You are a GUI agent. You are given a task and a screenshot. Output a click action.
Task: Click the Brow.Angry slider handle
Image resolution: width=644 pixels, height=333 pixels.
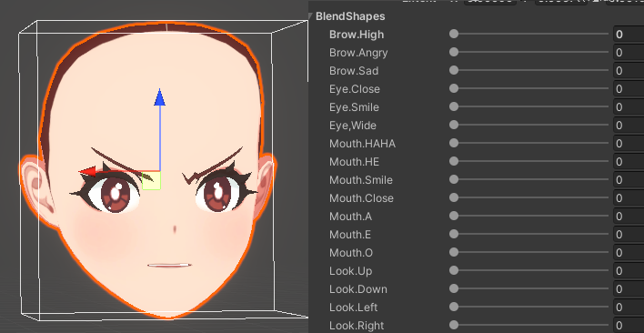tap(454, 52)
